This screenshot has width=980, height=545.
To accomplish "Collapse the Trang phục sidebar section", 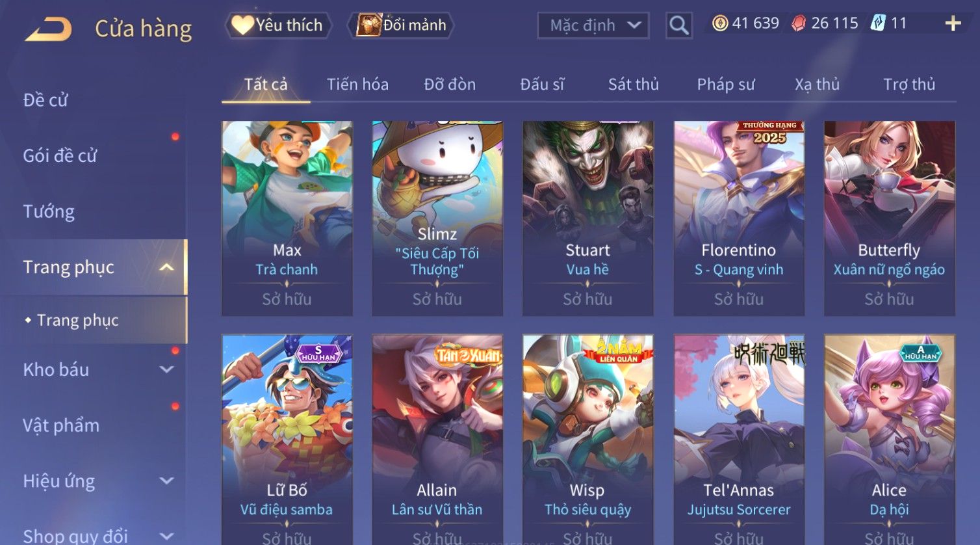I will click(x=166, y=267).
